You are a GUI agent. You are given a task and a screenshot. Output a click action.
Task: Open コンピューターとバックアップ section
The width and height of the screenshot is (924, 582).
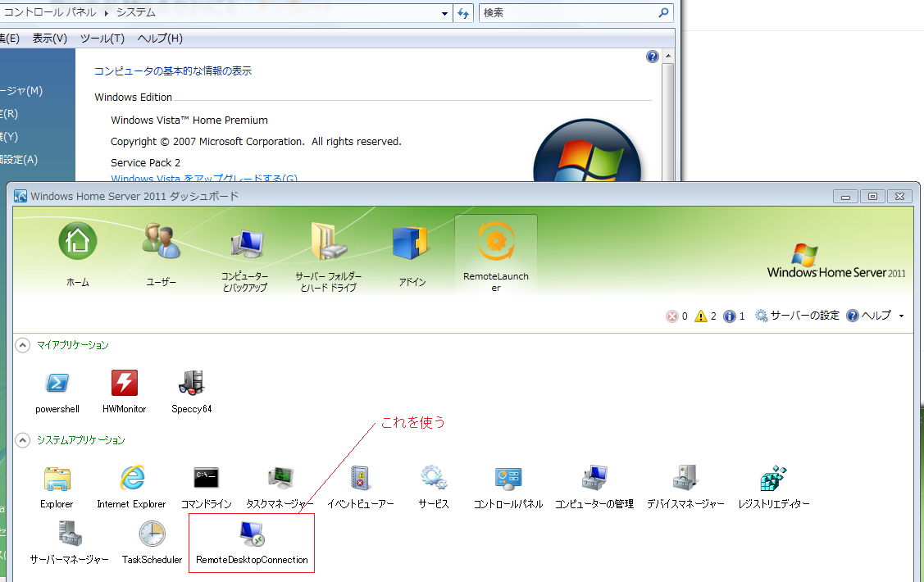coord(244,258)
